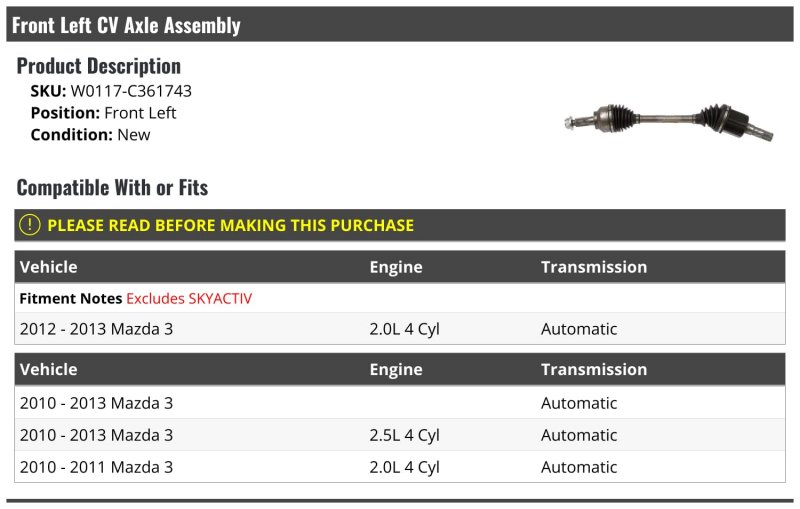Select the 2010 - 2011 Mazda 3 row
The height and width of the screenshot is (509, 800).
point(400,467)
